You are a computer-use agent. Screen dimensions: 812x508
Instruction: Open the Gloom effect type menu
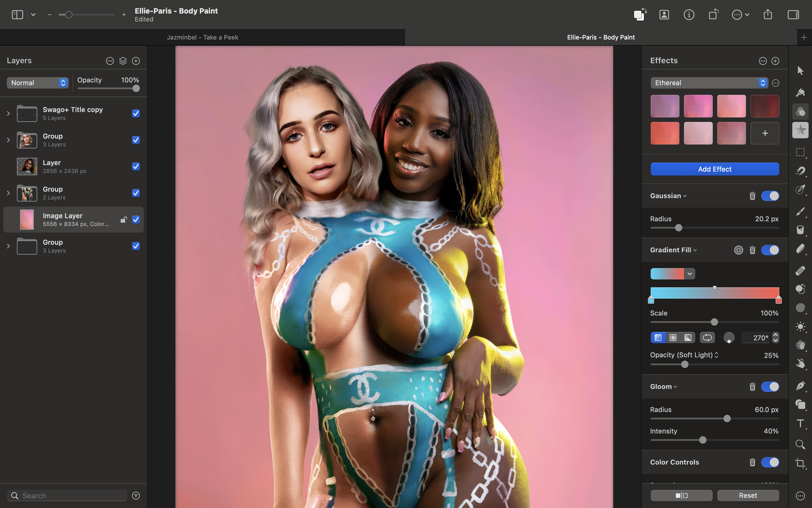click(664, 387)
